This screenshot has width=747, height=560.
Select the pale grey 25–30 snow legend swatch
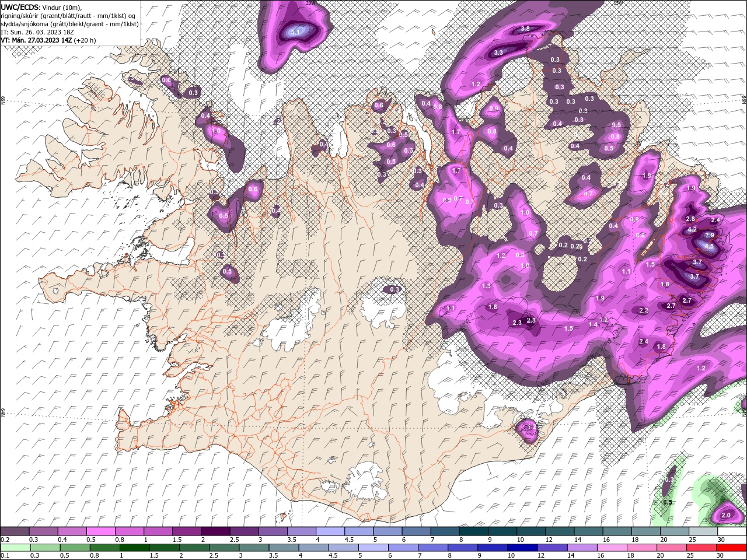(703, 531)
